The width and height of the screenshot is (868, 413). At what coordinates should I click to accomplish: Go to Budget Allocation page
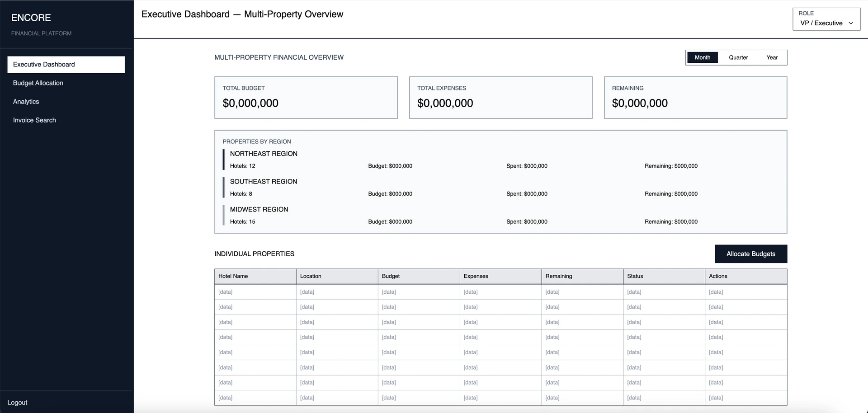(38, 83)
